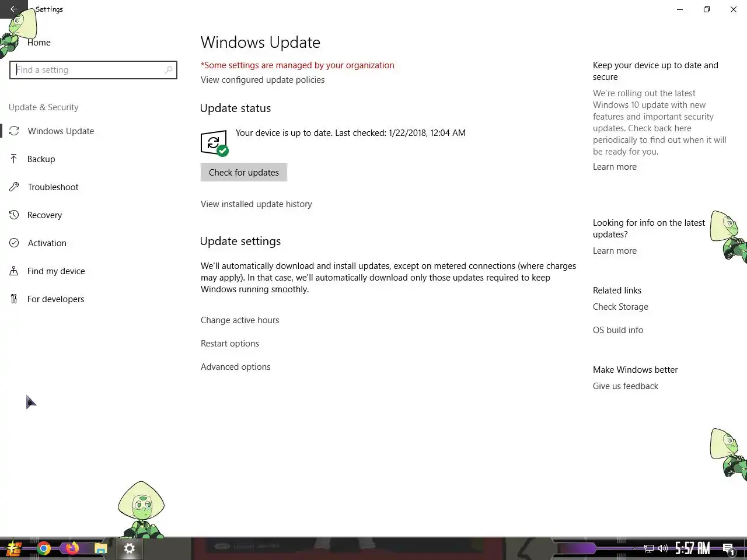The image size is (747, 560).
Task: Click the taskbar clock showing 5:57 AM
Action: (693, 548)
